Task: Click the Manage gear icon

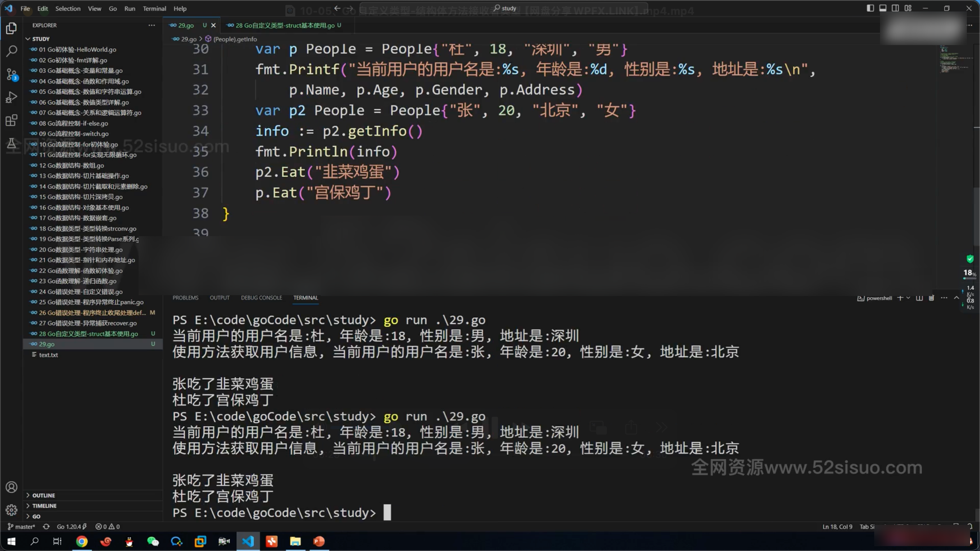Action: (x=11, y=510)
